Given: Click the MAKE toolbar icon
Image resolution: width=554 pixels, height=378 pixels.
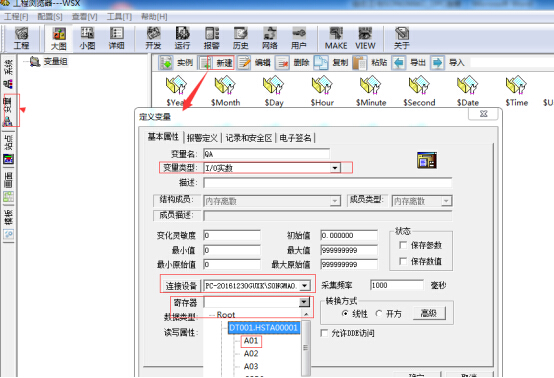Looking at the screenshot, I should [x=336, y=38].
